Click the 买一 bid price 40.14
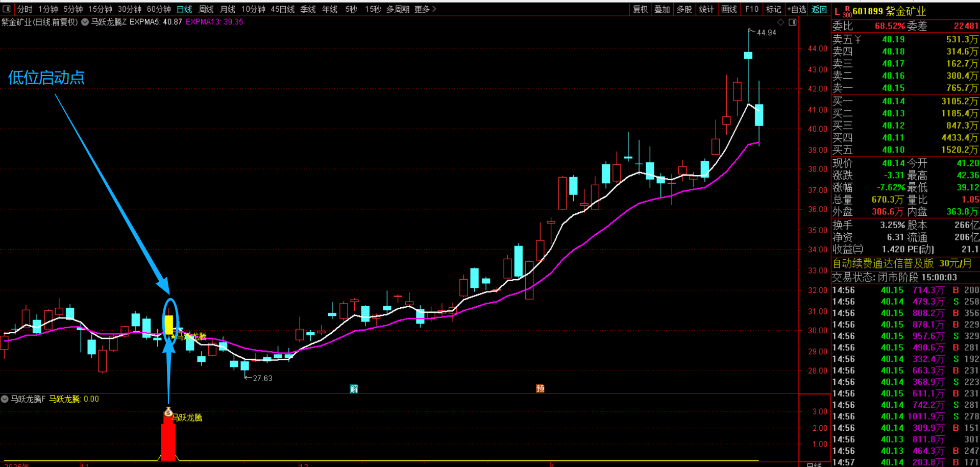Viewport: 980px width, 467px height. tap(893, 101)
